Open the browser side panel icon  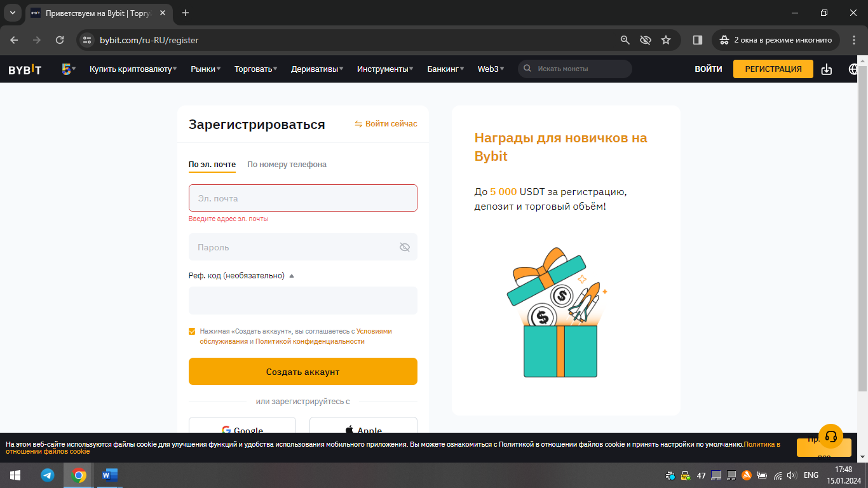[x=698, y=40]
